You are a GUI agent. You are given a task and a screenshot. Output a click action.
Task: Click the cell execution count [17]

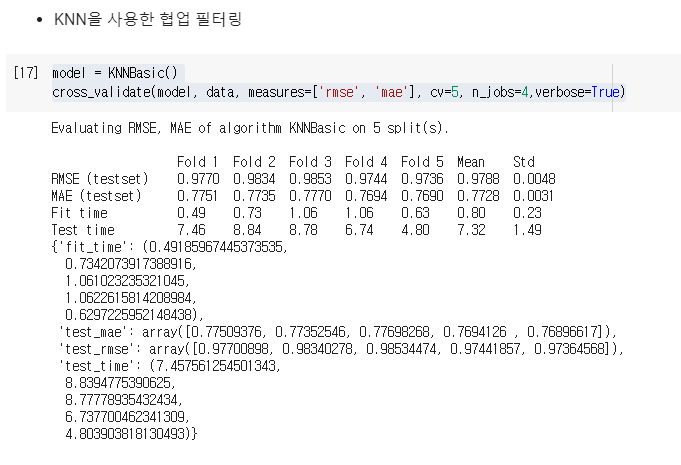coord(26,73)
